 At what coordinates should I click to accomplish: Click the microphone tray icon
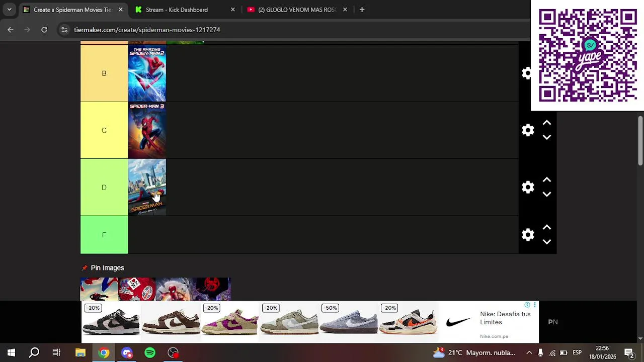(541, 353)
